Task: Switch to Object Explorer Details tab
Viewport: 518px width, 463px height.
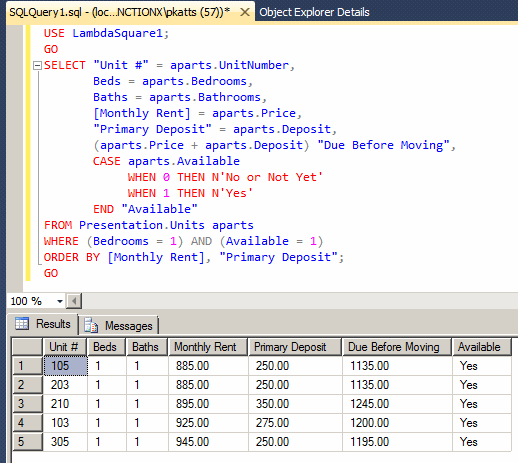Action: tap(314, 12)
